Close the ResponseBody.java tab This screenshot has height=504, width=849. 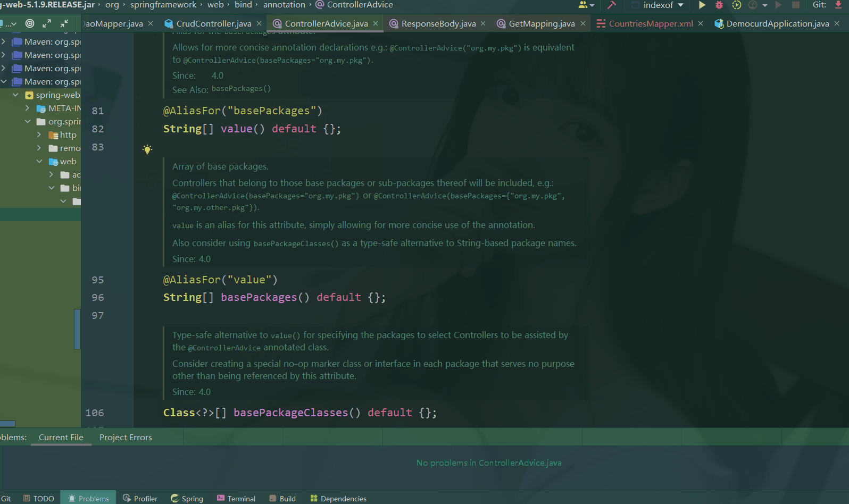point(483,23)
